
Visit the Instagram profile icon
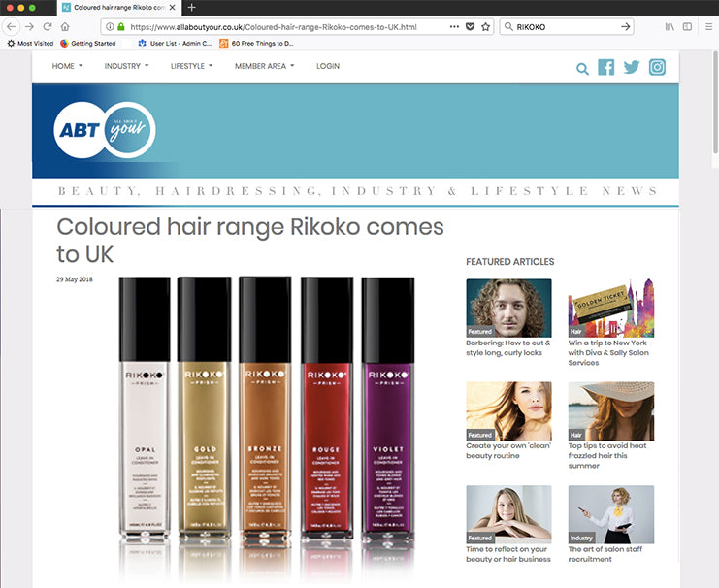[657, 67]
